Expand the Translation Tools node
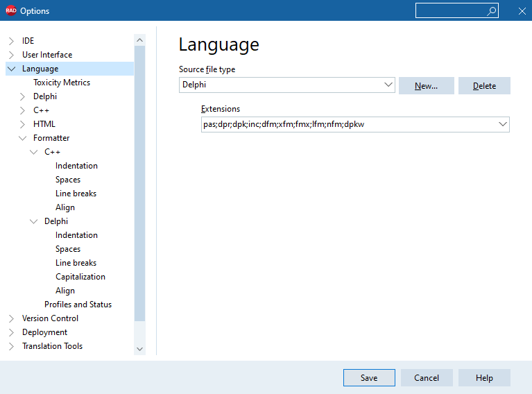The width and height of the screenshot is (532, 394). click(11, 347)
